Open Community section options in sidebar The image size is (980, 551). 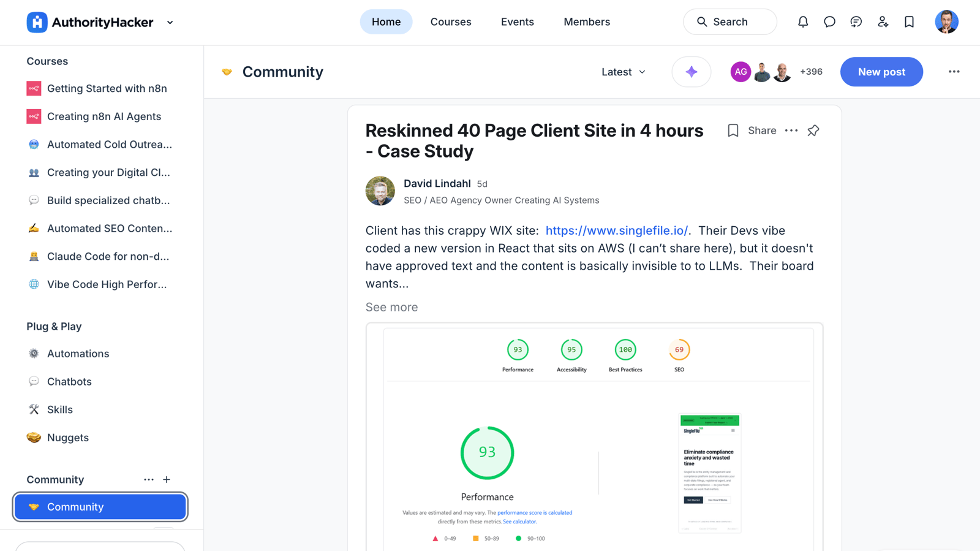coord(149,480)
